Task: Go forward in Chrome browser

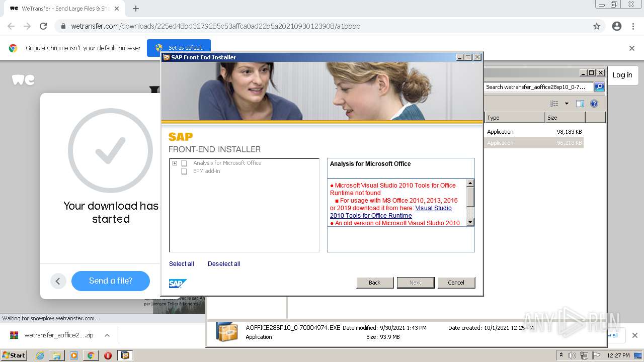Action: tap(27, 26)
